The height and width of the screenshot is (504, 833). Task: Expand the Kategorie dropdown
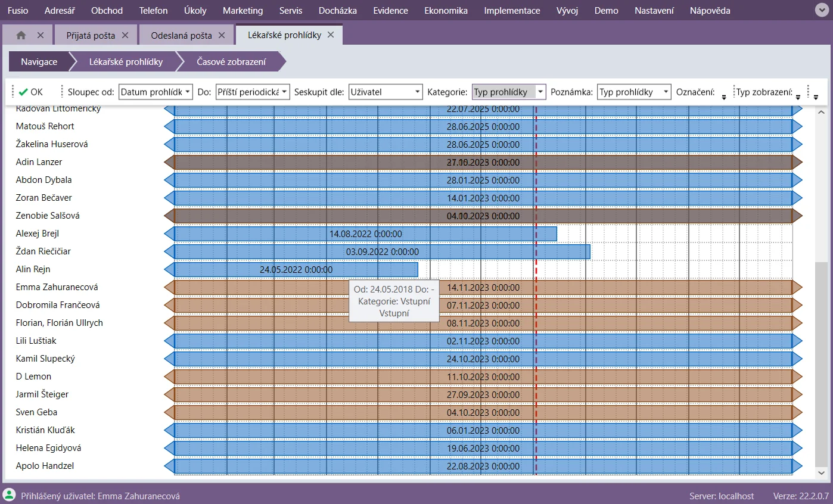click(x=540, y=92)
